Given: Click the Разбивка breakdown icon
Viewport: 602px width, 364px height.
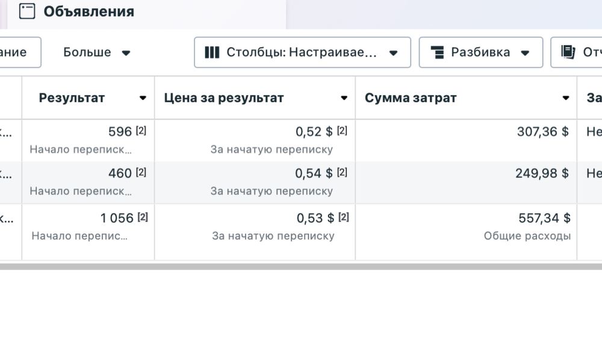Looking at the screenshot, I should pos(437,52).
